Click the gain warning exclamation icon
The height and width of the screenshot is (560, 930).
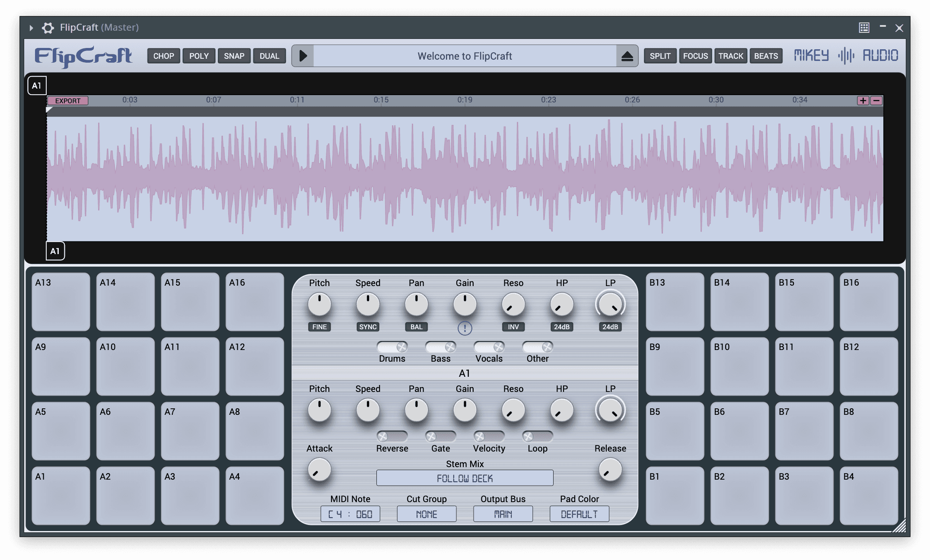(x=465, y=328)
